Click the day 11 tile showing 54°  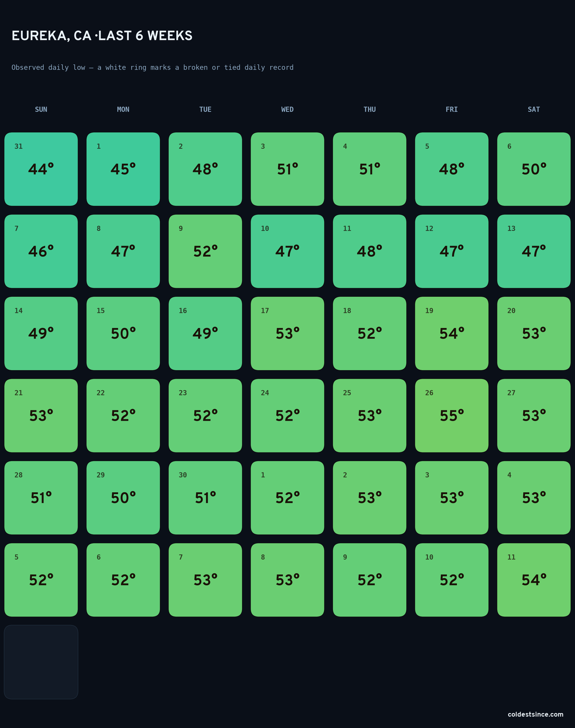click(x=534, y=580)
